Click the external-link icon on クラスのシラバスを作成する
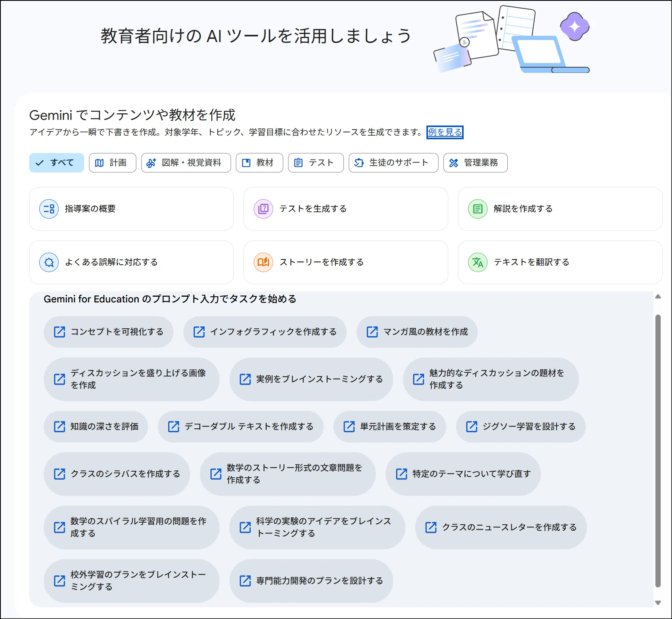 click(x=59, y=474)
